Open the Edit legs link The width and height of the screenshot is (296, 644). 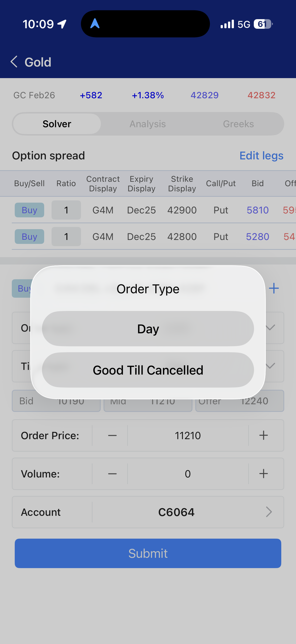click(x=261, y=155)
